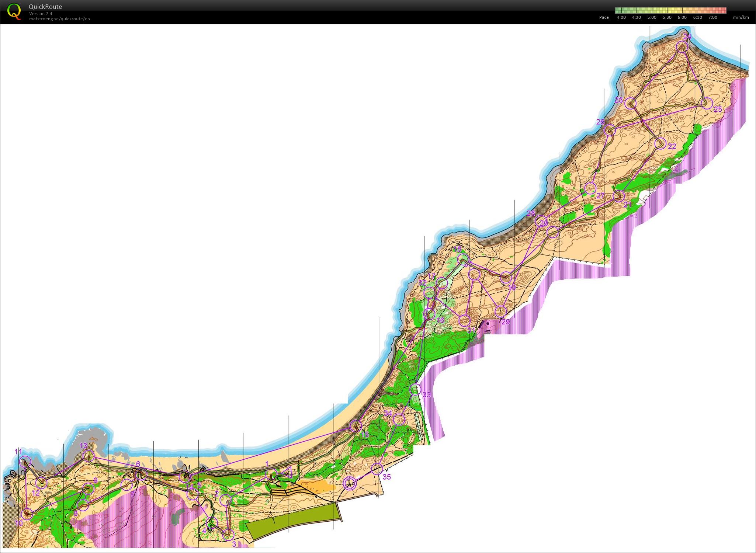
Task: Click control circle 1 near the start
Action: pos(271,474)
